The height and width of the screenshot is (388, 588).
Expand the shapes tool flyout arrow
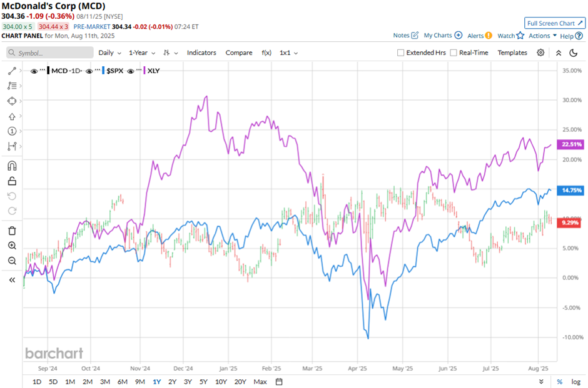20,101
